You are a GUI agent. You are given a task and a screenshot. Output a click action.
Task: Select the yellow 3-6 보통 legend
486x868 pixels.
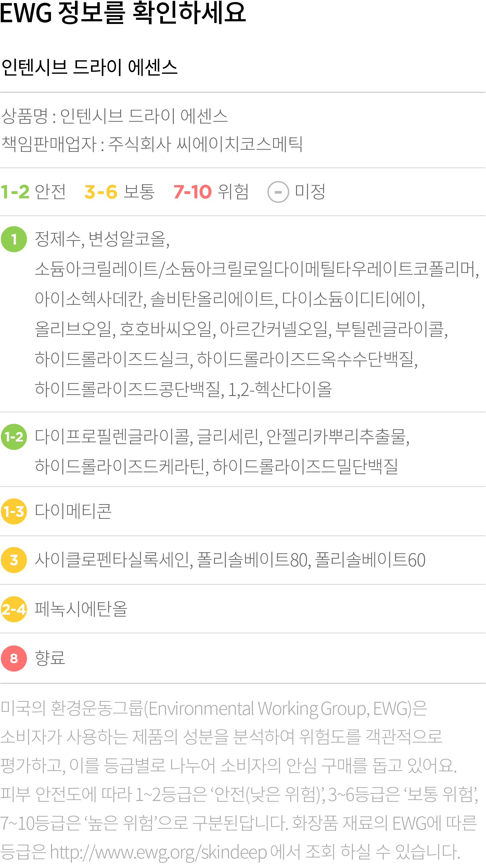click(x=119, y=192)
